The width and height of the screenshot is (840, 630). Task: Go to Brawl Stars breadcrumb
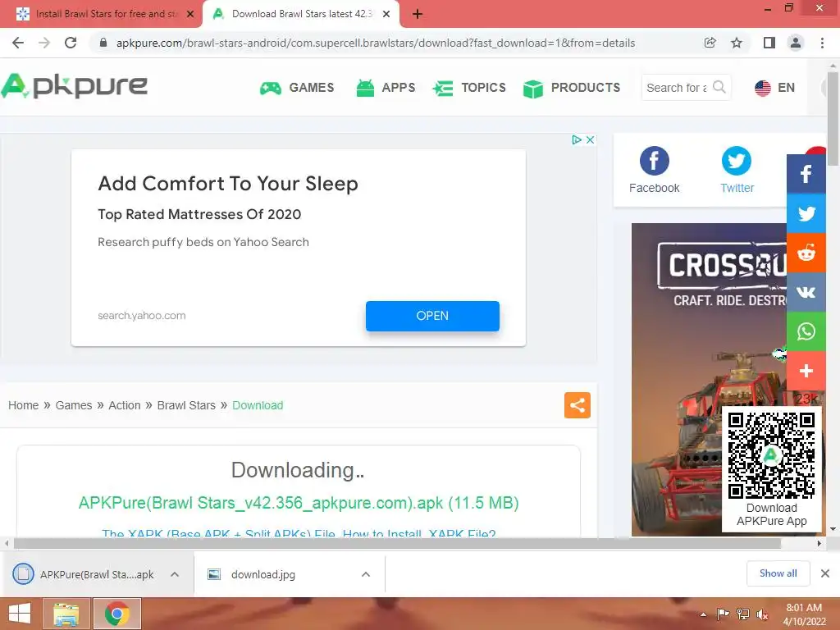pyautogui.click(x=186, y=405)
